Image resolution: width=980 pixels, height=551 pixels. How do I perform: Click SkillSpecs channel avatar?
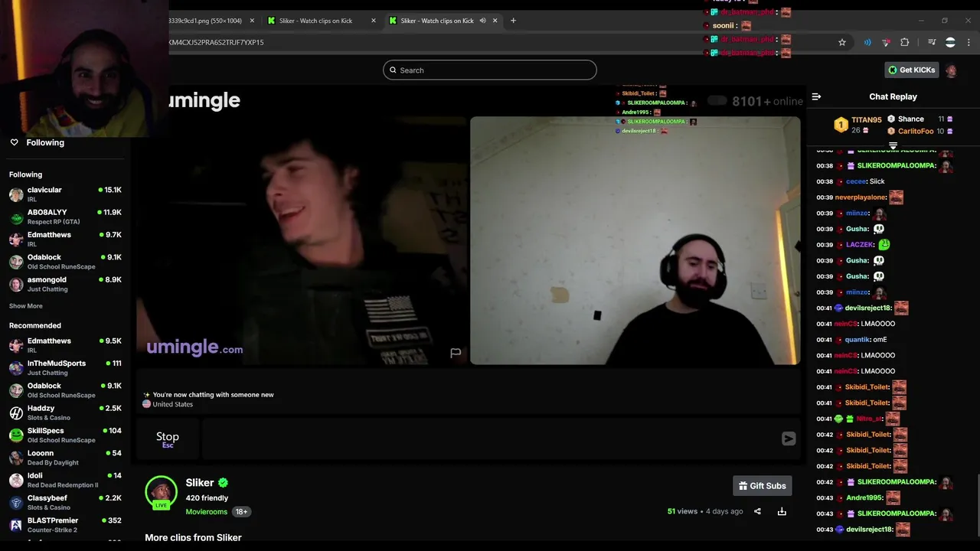pos(16,435)
